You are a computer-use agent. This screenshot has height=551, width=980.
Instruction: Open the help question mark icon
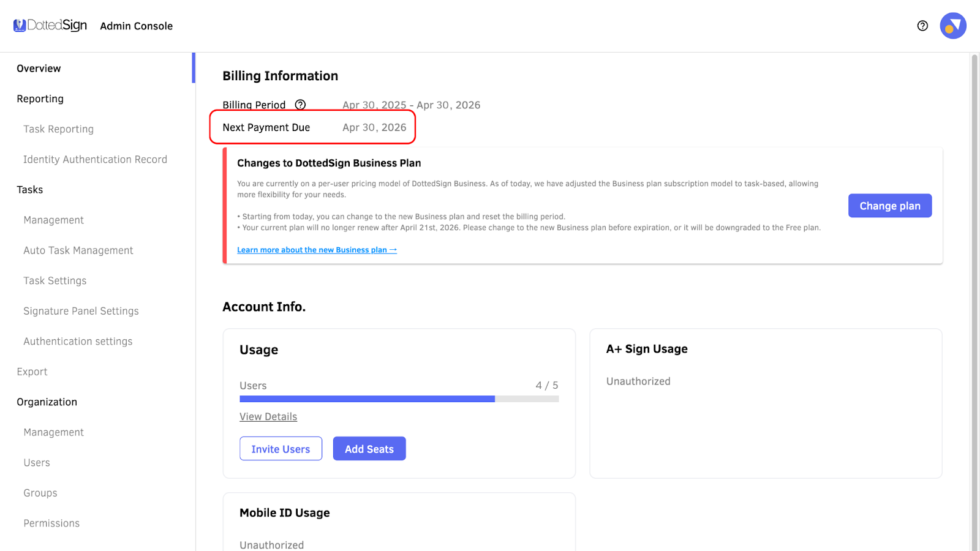click(x=922, y=26)
